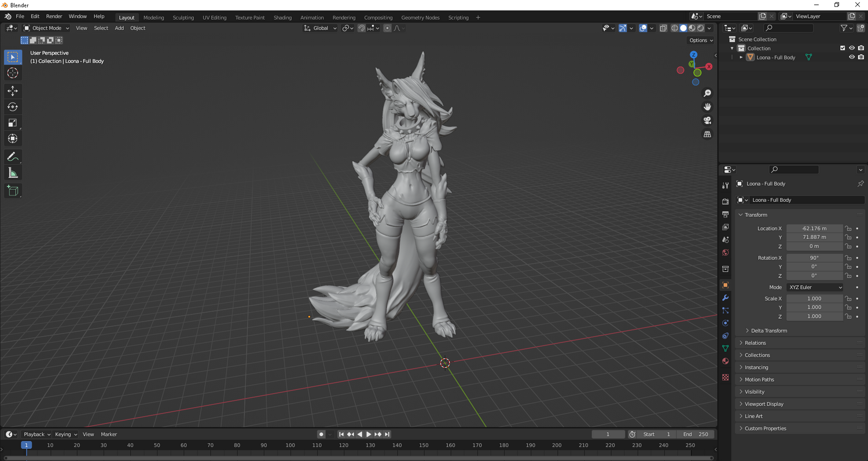
Task: Select the Move tool
Action: coord(13,91)
